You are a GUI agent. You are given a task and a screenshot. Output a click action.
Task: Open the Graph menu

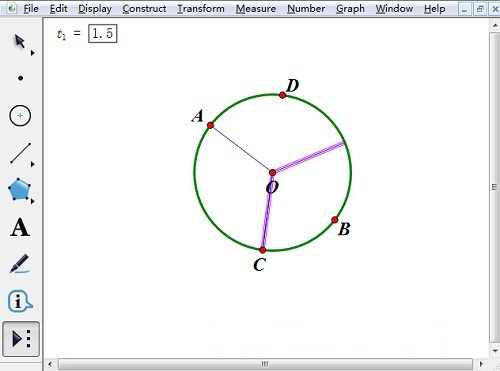[350, 9]
